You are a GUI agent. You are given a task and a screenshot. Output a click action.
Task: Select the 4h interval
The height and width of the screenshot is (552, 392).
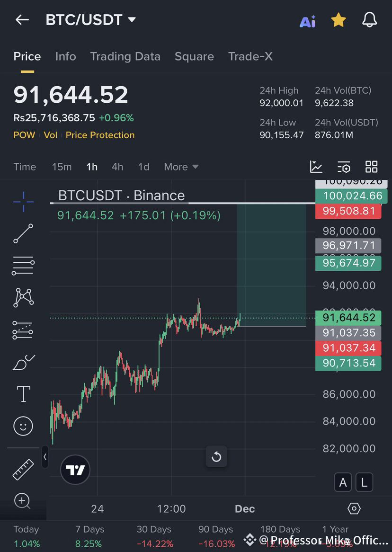pyautogui.click(x=117, y=167)
